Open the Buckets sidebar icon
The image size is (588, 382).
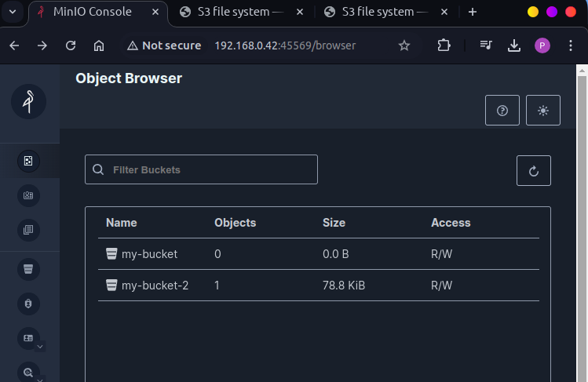point(28,269)
